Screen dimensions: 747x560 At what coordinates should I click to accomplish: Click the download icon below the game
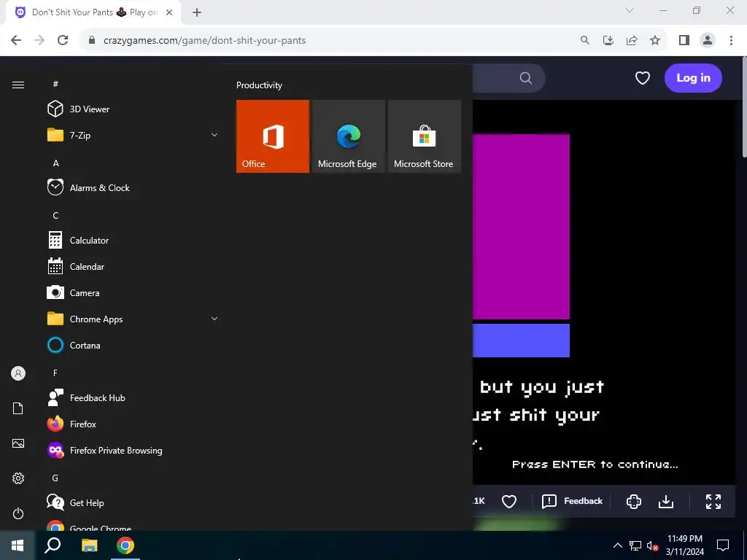pos(665,501)
